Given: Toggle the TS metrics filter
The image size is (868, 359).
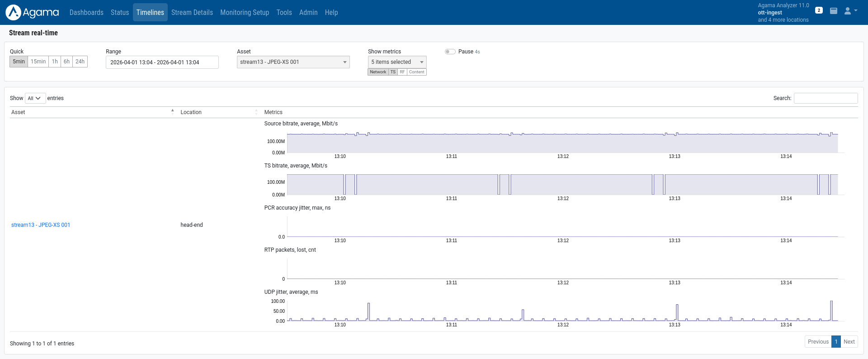Looking at the screenshot, I should pos(393,72).
